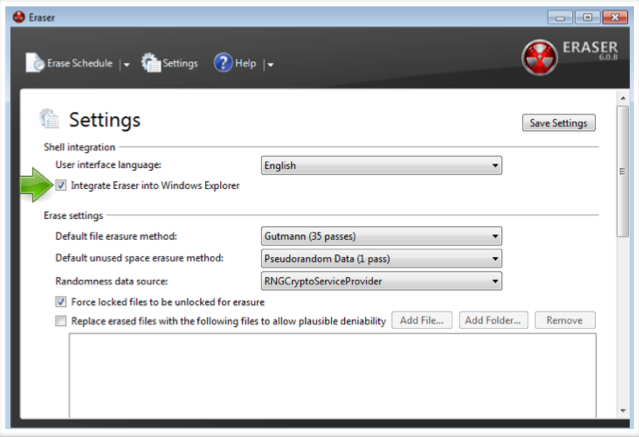
Task: Click the vertical scrollbar thumb
Action: coord(623,171)
